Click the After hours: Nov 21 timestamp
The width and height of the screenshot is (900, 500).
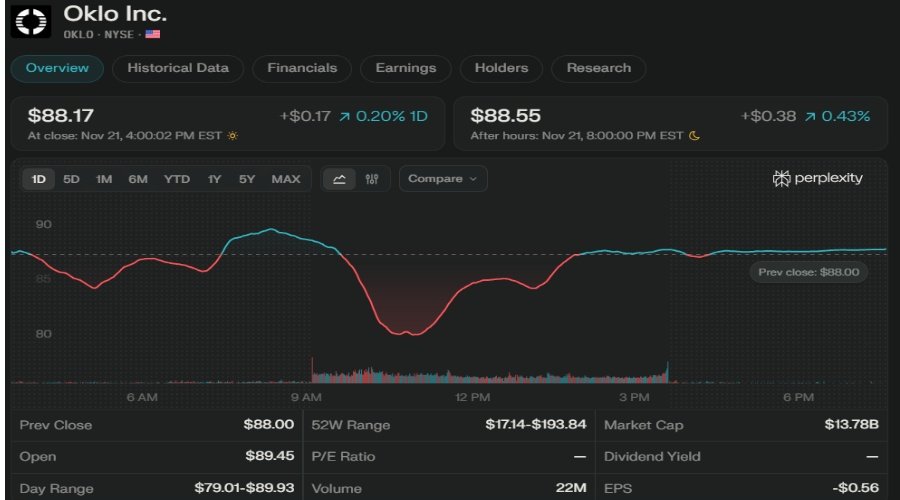click(x=577, y=136)
